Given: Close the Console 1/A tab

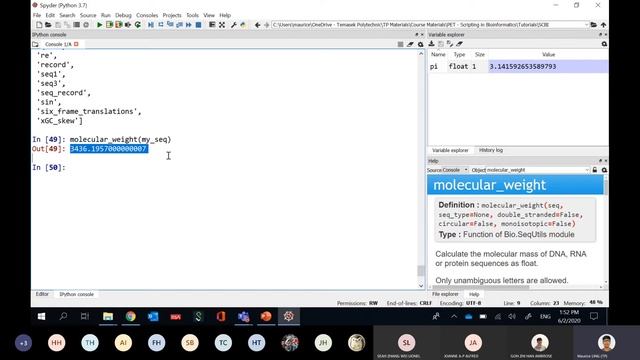Looking at the screenshot, I should [x=76, y=44].
